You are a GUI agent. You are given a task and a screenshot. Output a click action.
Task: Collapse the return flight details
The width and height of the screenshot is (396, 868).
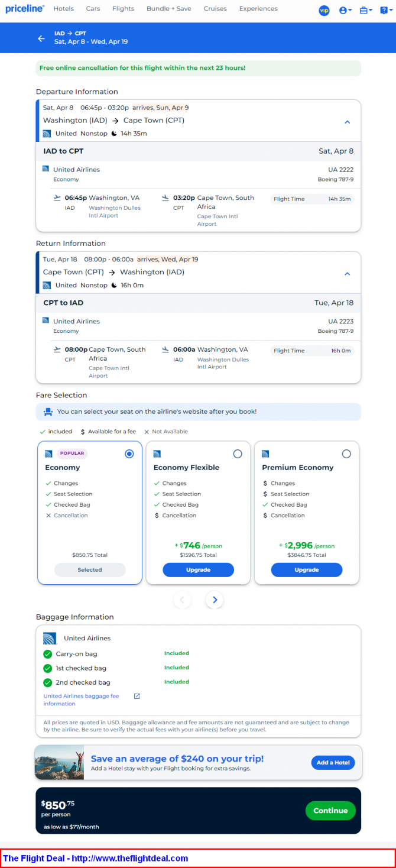(348, 274)
